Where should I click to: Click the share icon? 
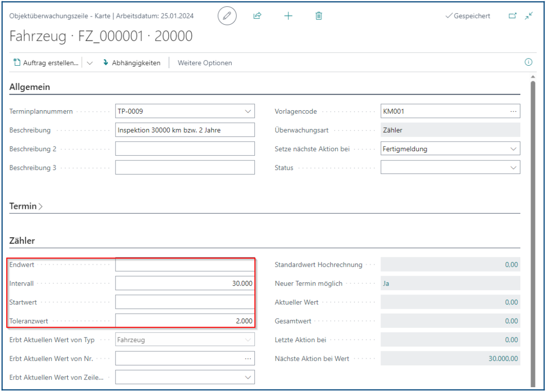point(257,15)
